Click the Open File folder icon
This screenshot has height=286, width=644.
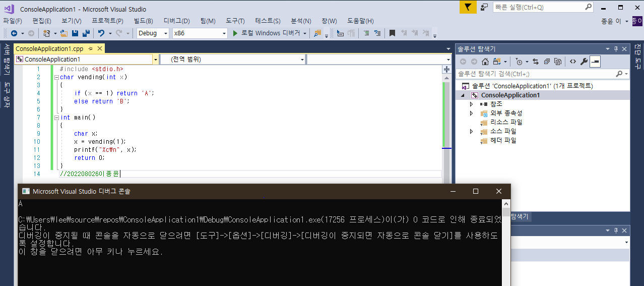point(63,33)
